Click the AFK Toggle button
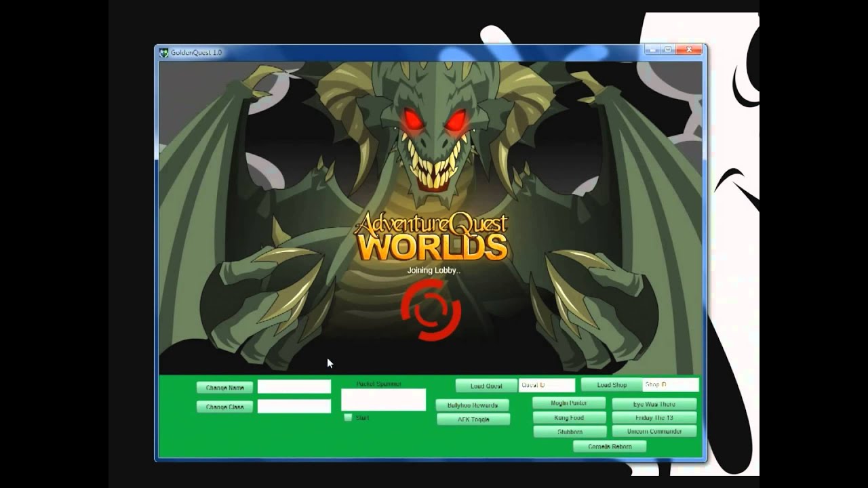Image resolution: width=868 pixels, height=488 pixels. 473,420
